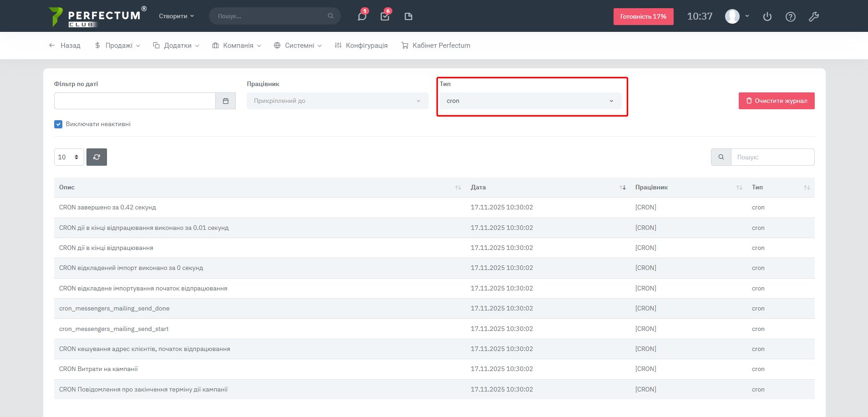Click the refresh table button
Viewport: 868px width, 417px height.
pos(96,157)
